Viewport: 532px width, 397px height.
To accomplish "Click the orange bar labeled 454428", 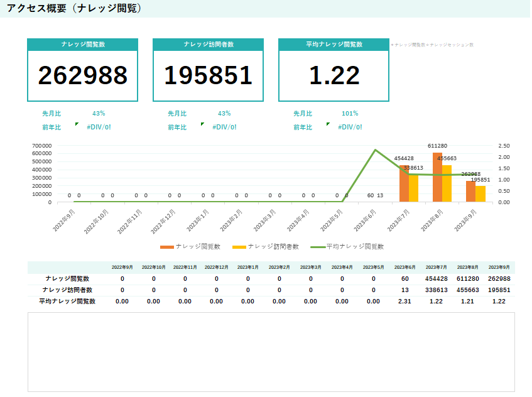I will coord(404,183).
